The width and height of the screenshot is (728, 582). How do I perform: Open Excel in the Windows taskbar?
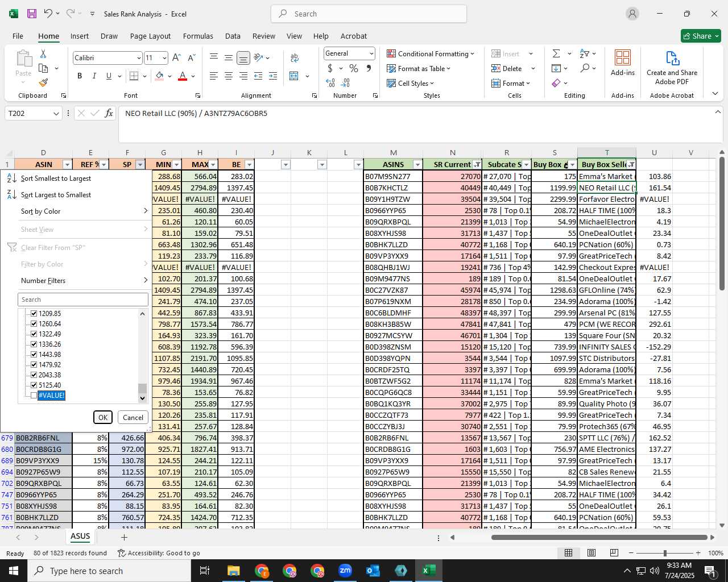point(429,571)
